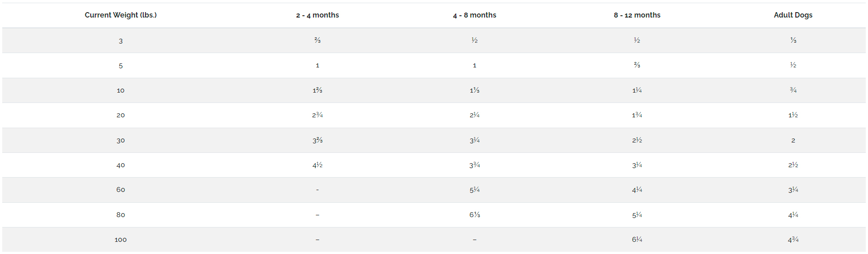Viewport: 868px width, 254px height.
Task: Click the 6¼ value in the 100 lbs row
Action: pos(637,240)
